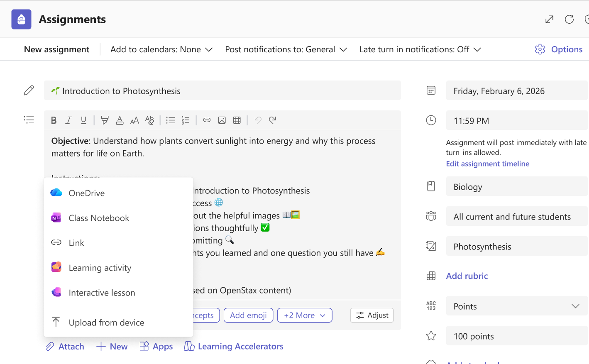Open Late turn in notifications dropdown
The height and width of the screenshot is (364, 589).
click(x=420, y=49)
